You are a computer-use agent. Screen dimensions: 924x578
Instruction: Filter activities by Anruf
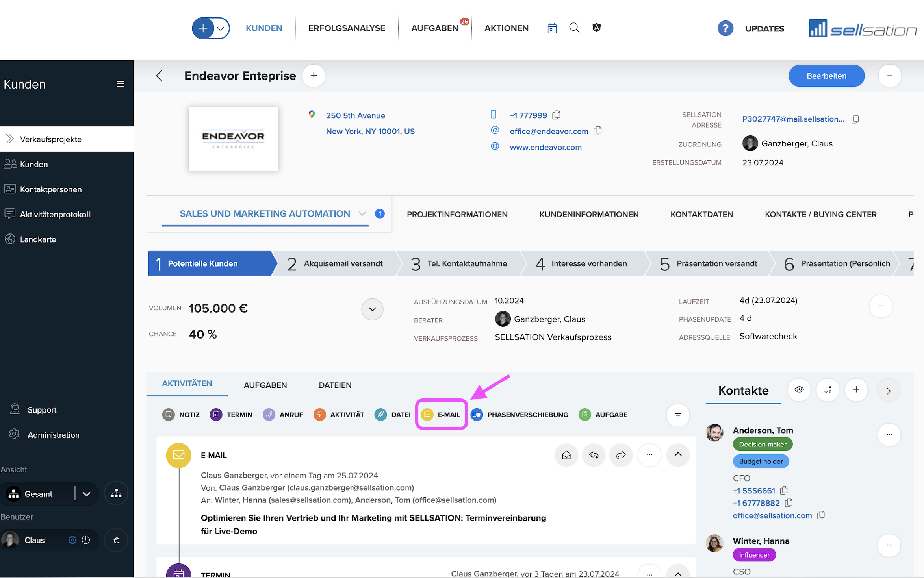pos(283,415)
